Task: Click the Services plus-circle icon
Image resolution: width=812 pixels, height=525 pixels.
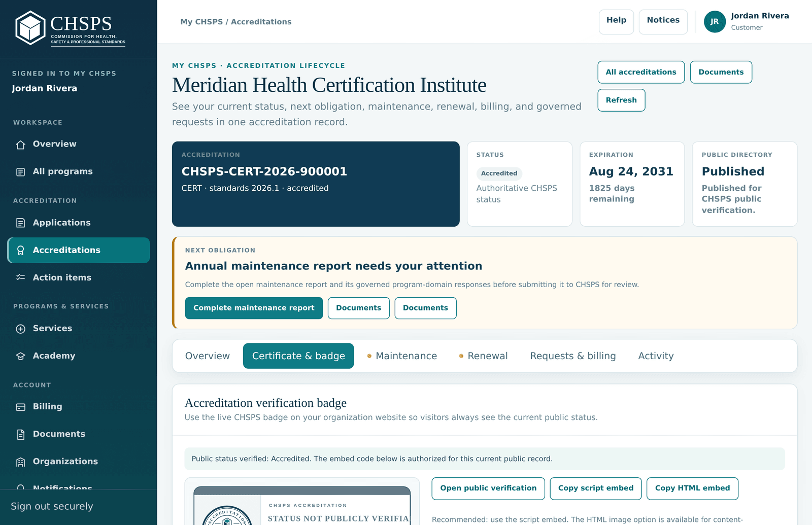Action: (21, 329)
